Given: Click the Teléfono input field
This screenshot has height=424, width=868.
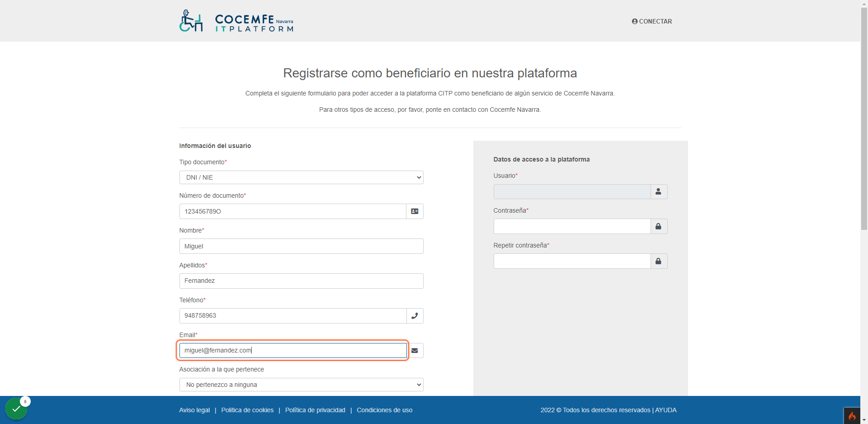Looking at the screenshot, I should click(x=293, y=316).
